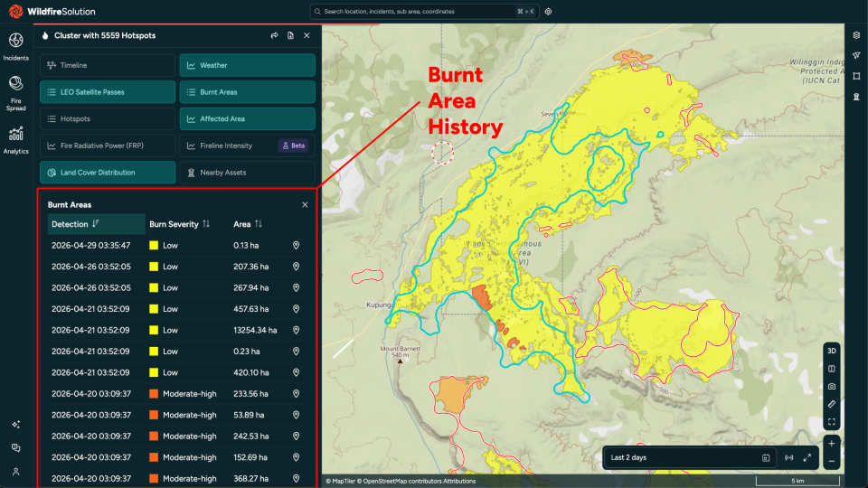Close the Burnt Areas panel

305,205
